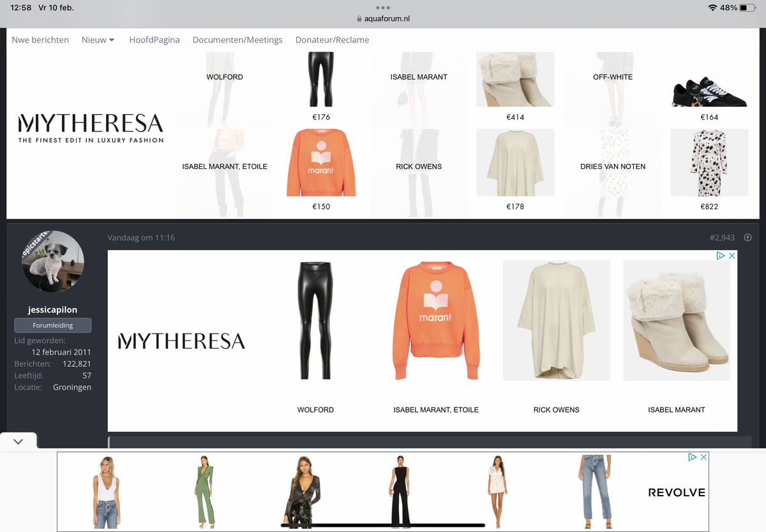766x532 pixels.
Task: Tap the Wi-Fi status icon
Action: pyautogui.click(x=712, y=8)
